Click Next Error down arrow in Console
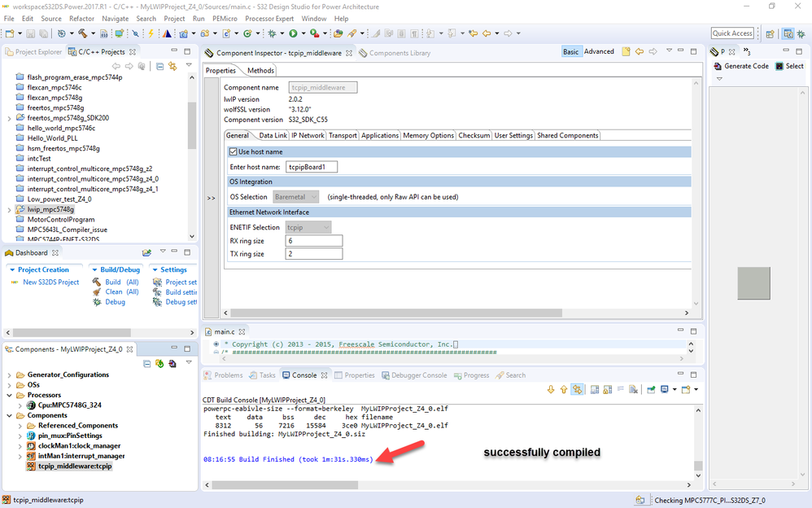This screenshot has width=812, height=508. [x=551, y=389]
